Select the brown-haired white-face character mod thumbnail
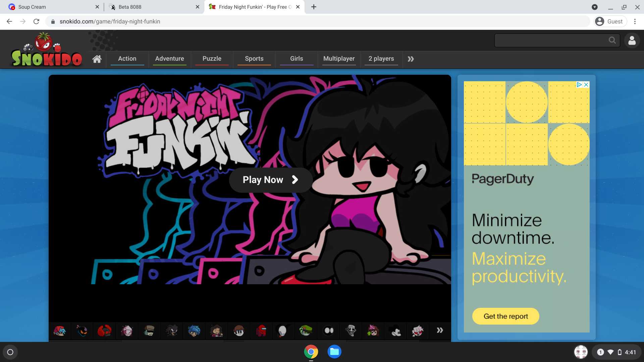This screenshot has width=644, height=362. [x=239, y=331]
